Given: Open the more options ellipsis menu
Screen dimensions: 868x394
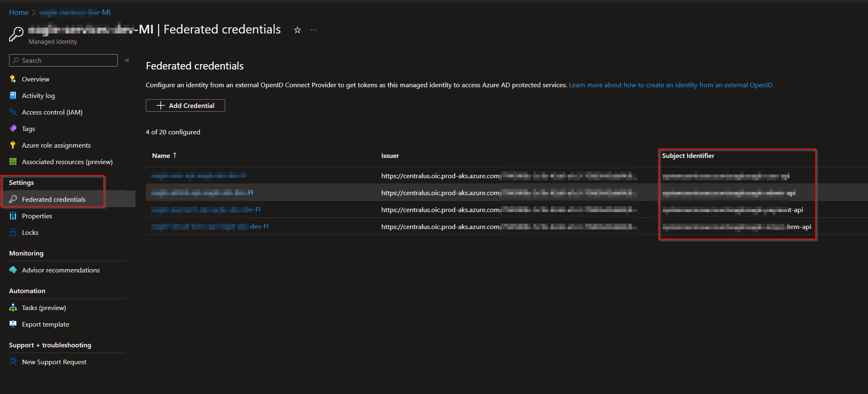Looking at the screenshot, I should click(314, 30).
